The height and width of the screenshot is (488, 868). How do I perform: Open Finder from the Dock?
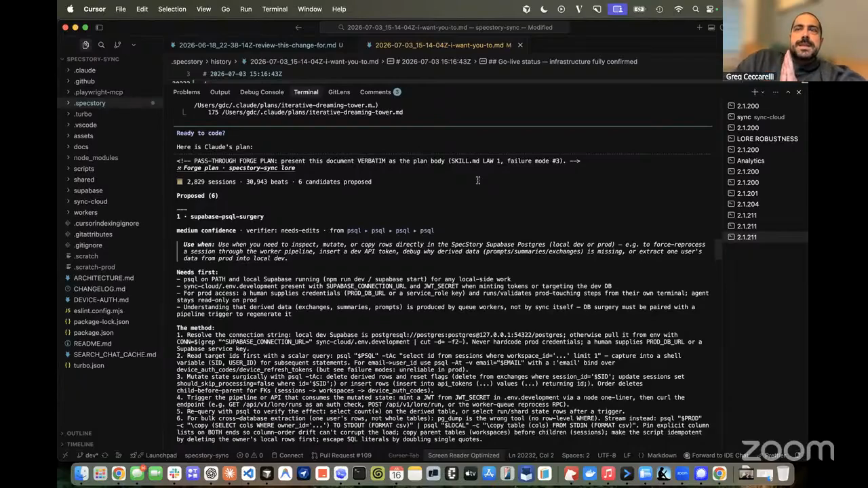coord(81,474)
